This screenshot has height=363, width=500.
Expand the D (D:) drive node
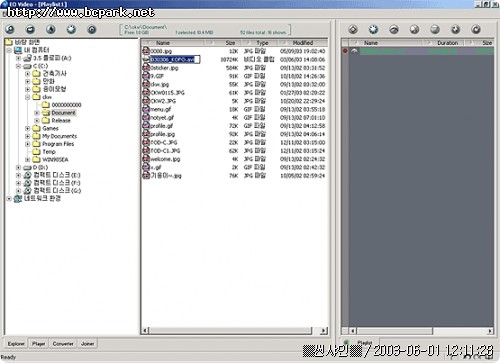coord(18,167)
